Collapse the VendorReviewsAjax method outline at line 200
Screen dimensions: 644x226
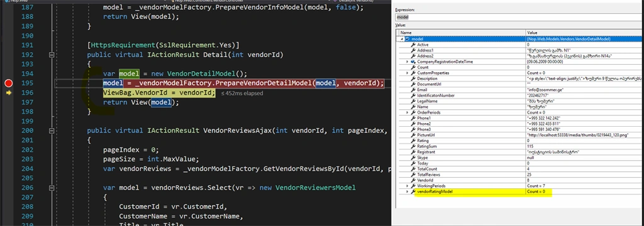coord(52,131)
